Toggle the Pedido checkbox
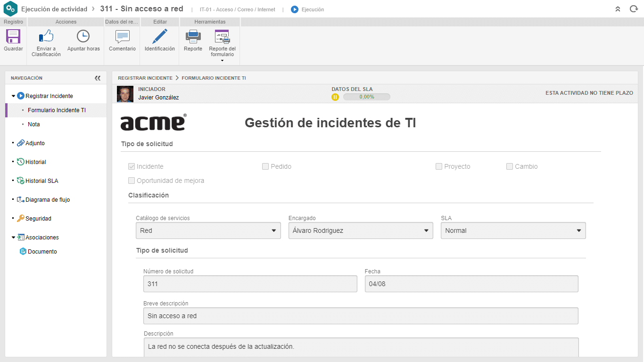This screenshot has width=644, height=362. [265, 166]
